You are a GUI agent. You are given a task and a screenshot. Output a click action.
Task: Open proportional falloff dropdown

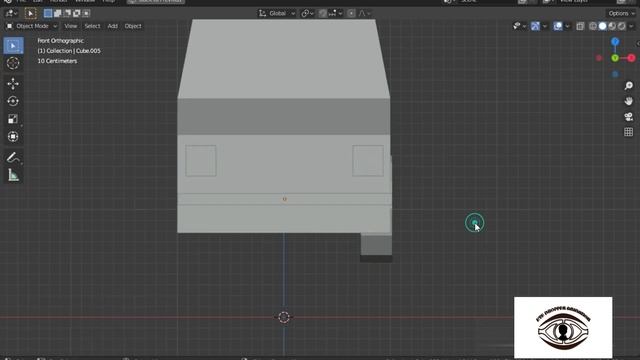[x=364, y=13]
